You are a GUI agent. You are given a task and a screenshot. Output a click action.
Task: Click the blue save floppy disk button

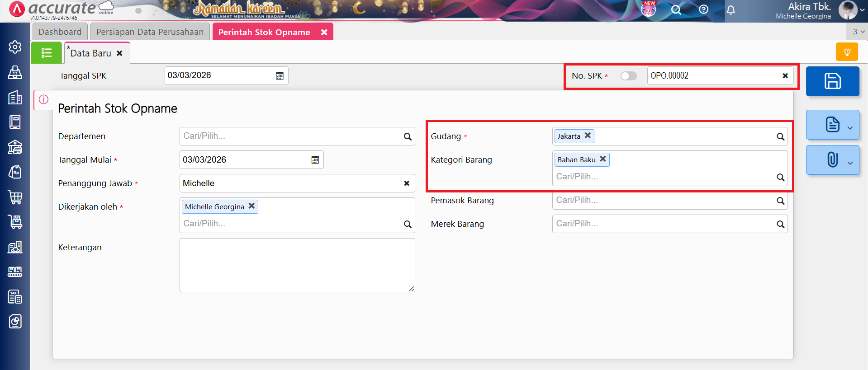pos(832,81)
